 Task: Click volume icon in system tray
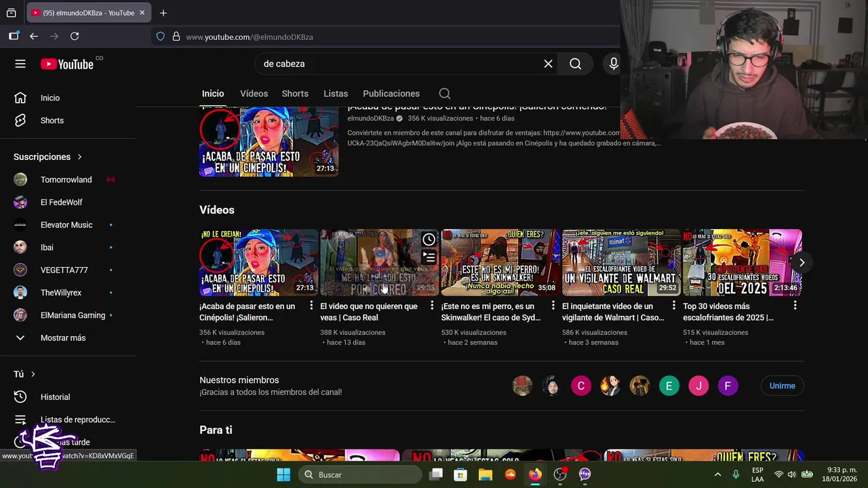point(791,474)
